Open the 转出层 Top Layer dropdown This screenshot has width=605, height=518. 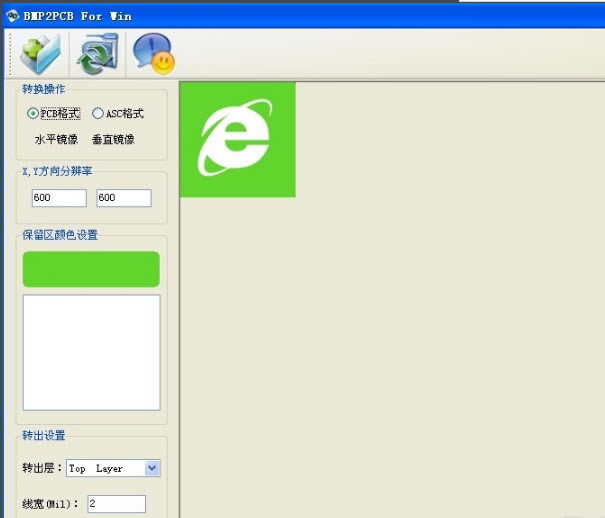pyautogui.click(x=113, y=468)
